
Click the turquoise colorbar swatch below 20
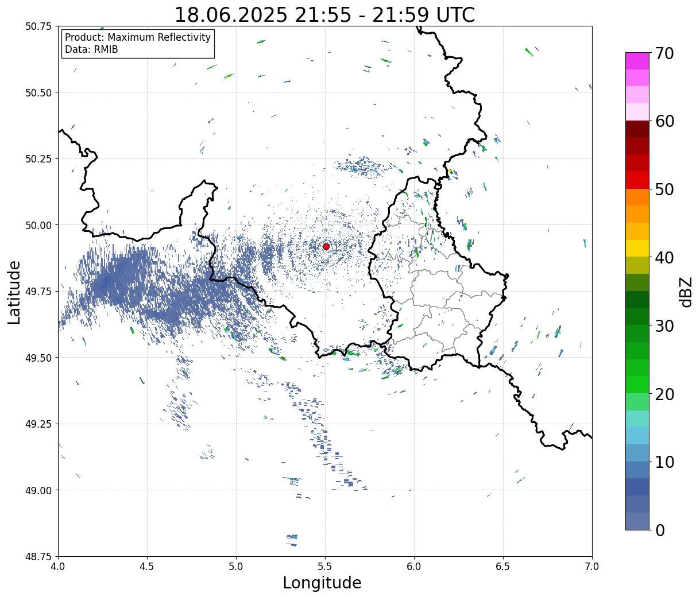pos(637,418)
